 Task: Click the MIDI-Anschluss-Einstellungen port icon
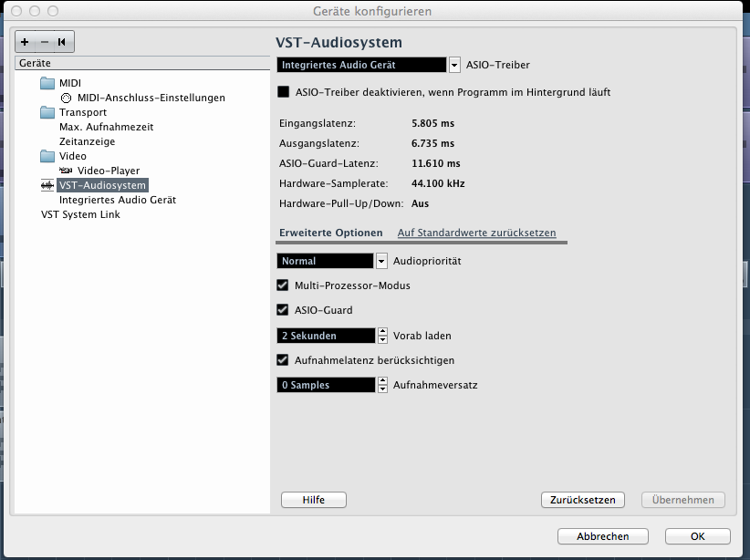click(66, 98)
